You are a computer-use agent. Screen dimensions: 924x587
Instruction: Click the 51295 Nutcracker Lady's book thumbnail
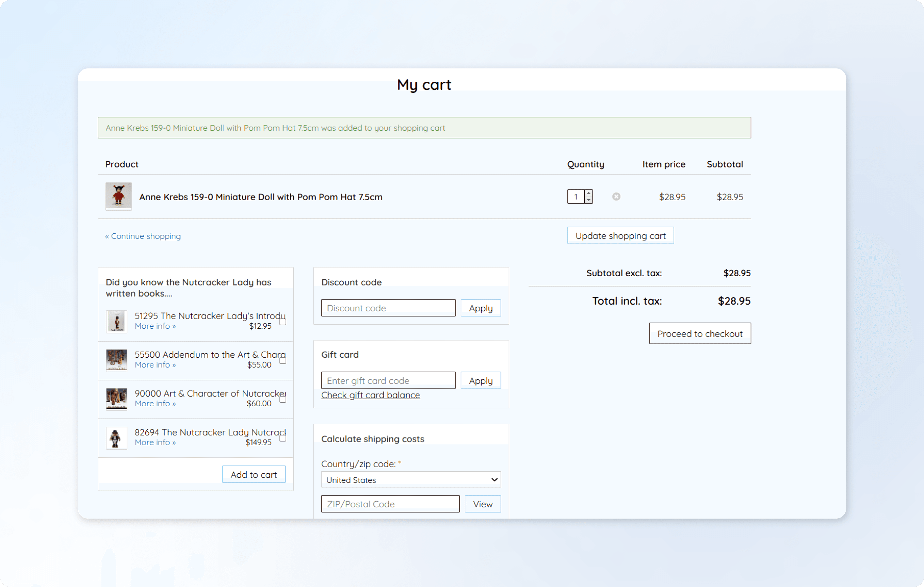[x=116, y=321]
